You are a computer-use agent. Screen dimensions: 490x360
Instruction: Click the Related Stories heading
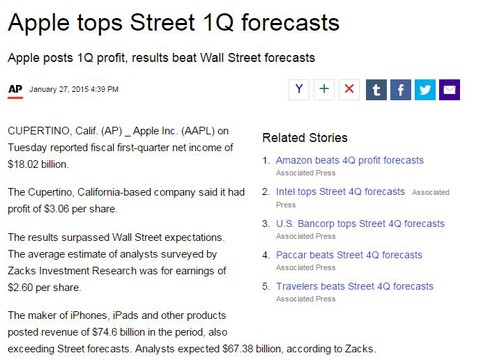point(305,138)
